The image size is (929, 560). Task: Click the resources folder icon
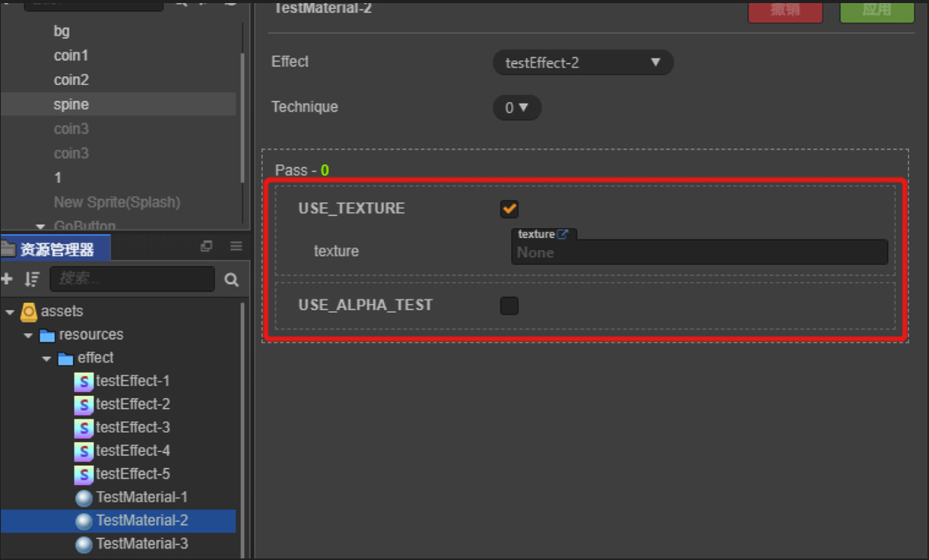point(48,335)
